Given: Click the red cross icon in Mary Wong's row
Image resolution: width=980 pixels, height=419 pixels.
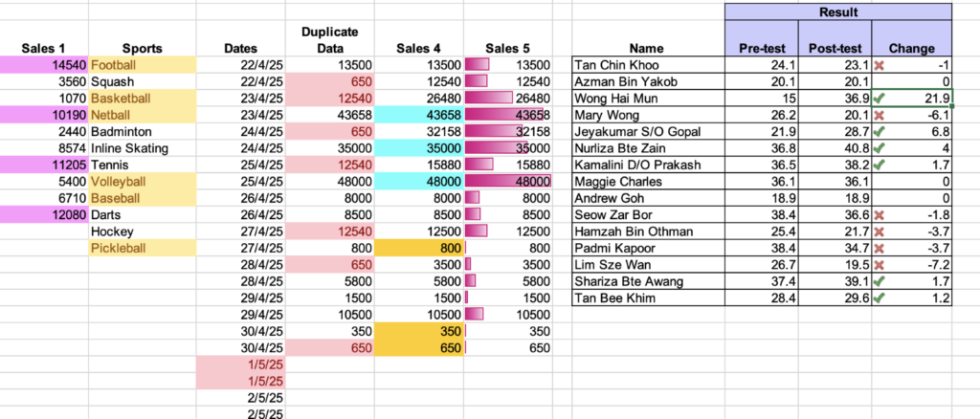Looking at the screenshot, I should pos(880,115).
